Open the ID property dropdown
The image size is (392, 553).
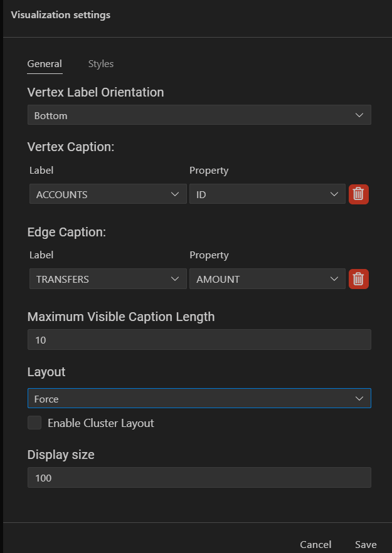(x=267, y=194)
